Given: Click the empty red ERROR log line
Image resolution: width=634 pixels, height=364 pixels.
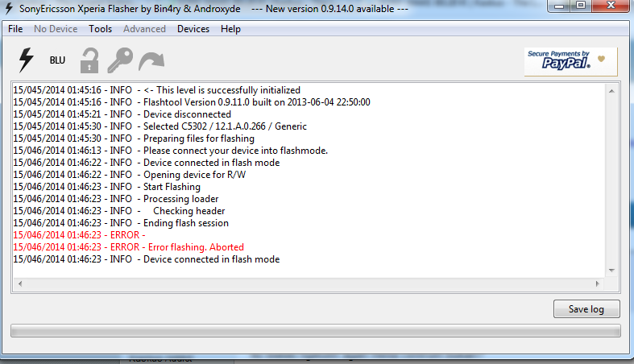Looking at the screenshot, I should tap(79, 235).
